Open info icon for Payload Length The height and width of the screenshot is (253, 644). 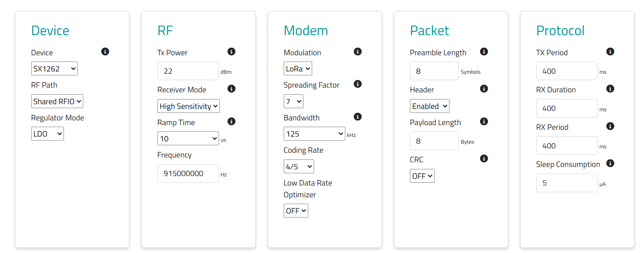(x=484, y=122)
